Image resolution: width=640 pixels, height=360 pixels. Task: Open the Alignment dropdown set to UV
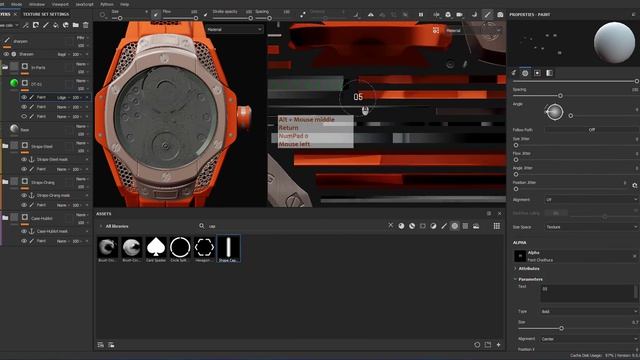(x=591, y=200)
